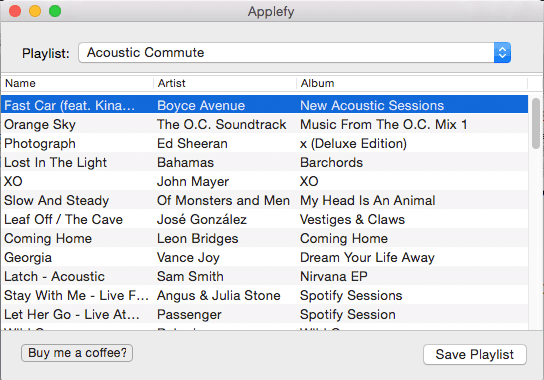Viewport: 544px width, 380px height.
Task: Click the Acoustic Commute playlist selector
Action: pyautogui.click(x=295, y=53)
